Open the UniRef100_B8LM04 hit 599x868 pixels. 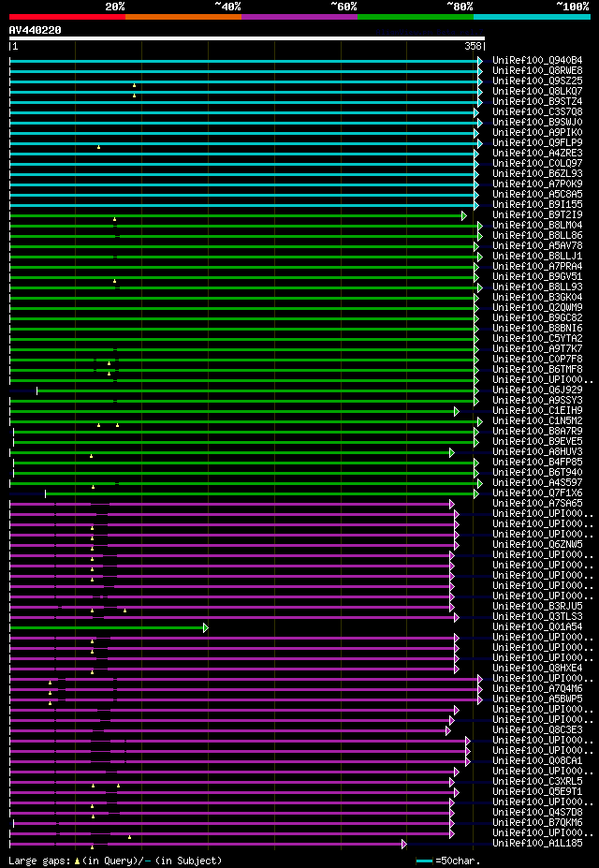click(537, 226)
